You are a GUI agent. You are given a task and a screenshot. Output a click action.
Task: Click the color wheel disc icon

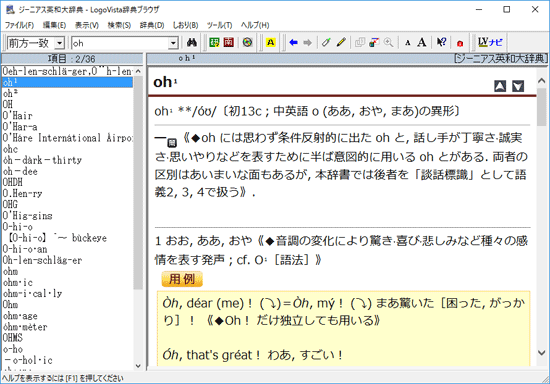tap(247, 43)
